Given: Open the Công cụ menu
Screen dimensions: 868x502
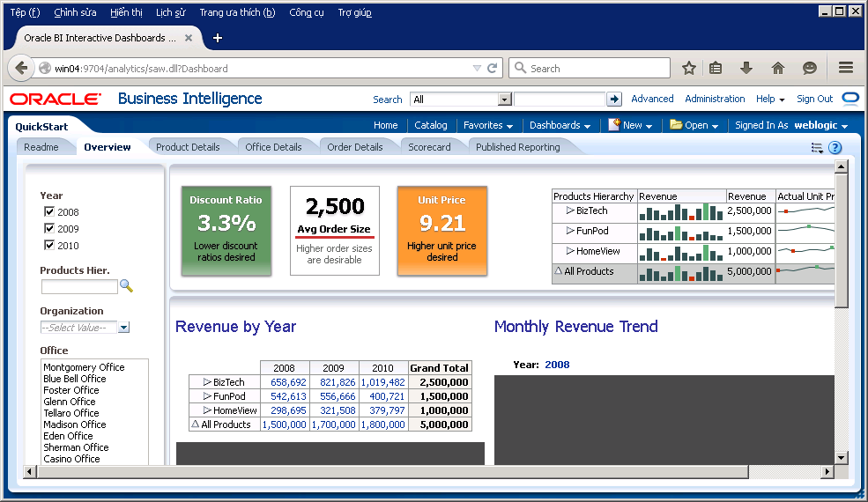Looking at the screenshot, I should [306, 12].
